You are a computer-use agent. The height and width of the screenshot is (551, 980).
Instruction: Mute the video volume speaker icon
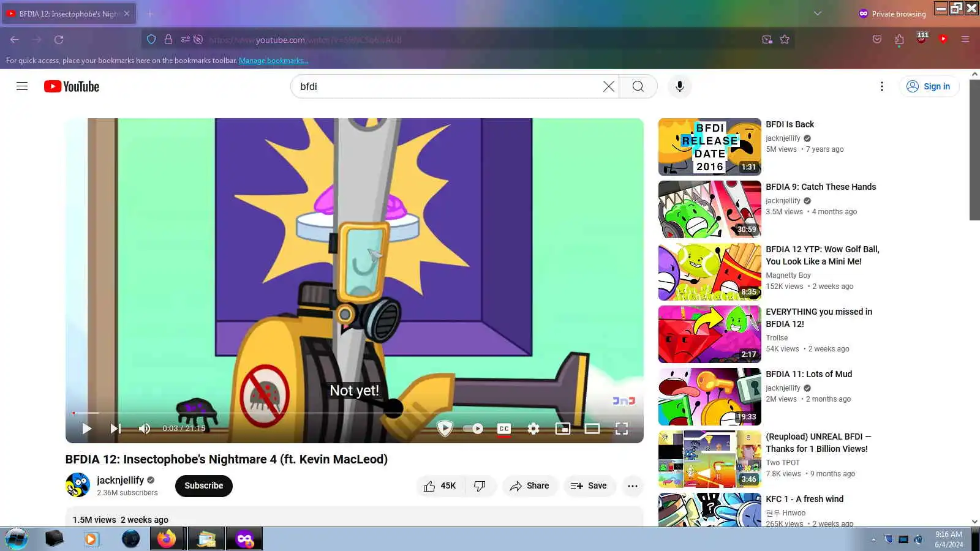pos(145,429)
